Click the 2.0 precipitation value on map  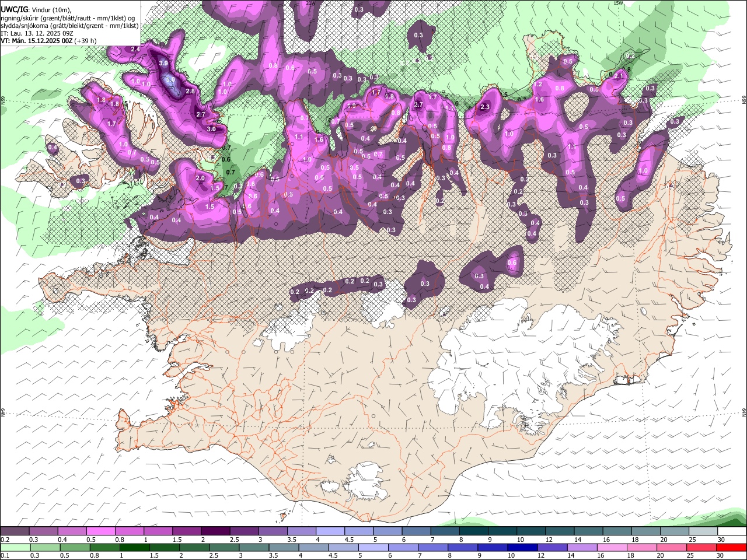tap(200, 178)
